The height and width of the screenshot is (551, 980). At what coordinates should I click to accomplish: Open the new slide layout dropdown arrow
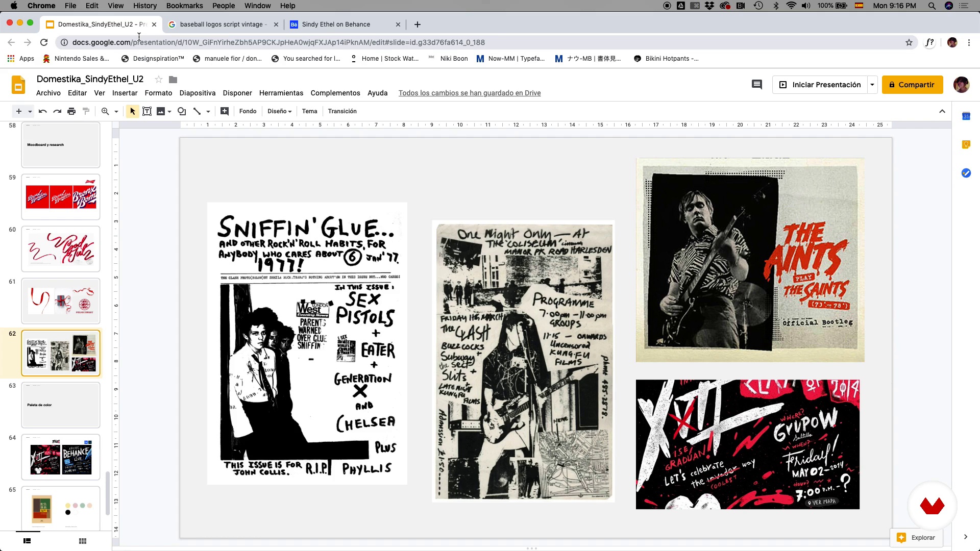(x=30, y=111)
